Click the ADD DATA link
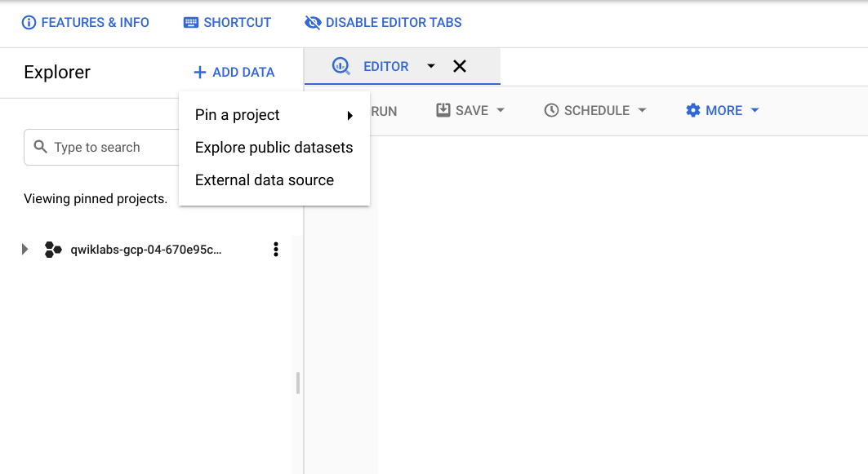868x474 pixels. pos(234,72)
